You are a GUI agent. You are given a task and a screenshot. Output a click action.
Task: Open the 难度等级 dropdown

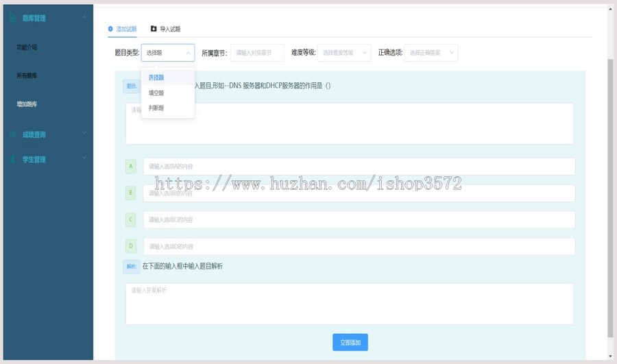point(344,53)
